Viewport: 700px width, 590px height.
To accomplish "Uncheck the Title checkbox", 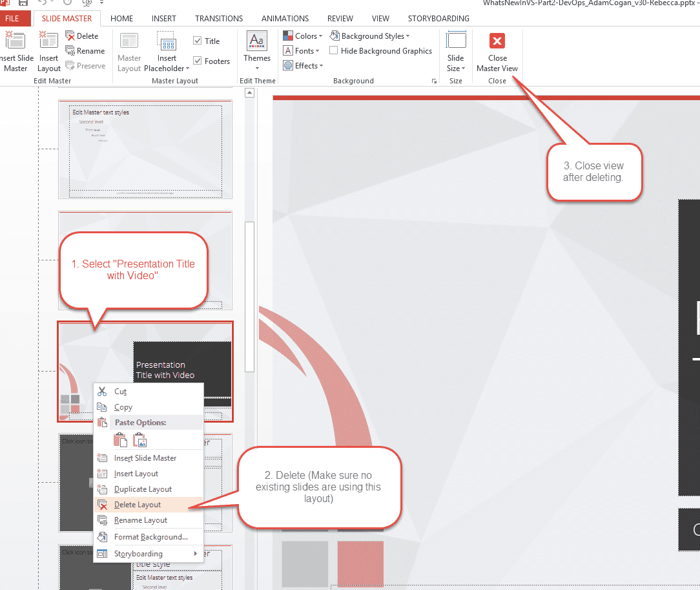I will [x=198, y=41].
